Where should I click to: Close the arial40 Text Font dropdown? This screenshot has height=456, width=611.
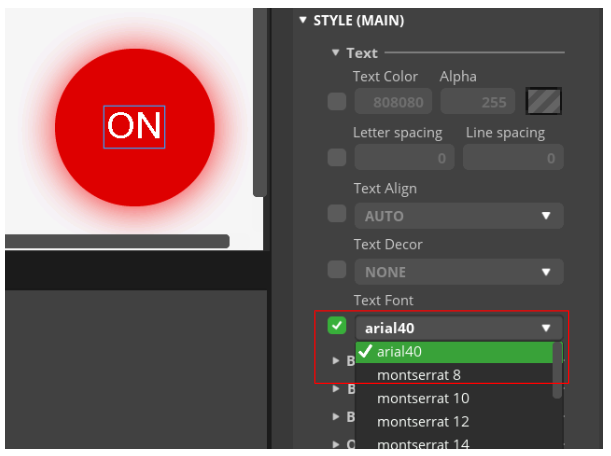(x=458, y=327)
